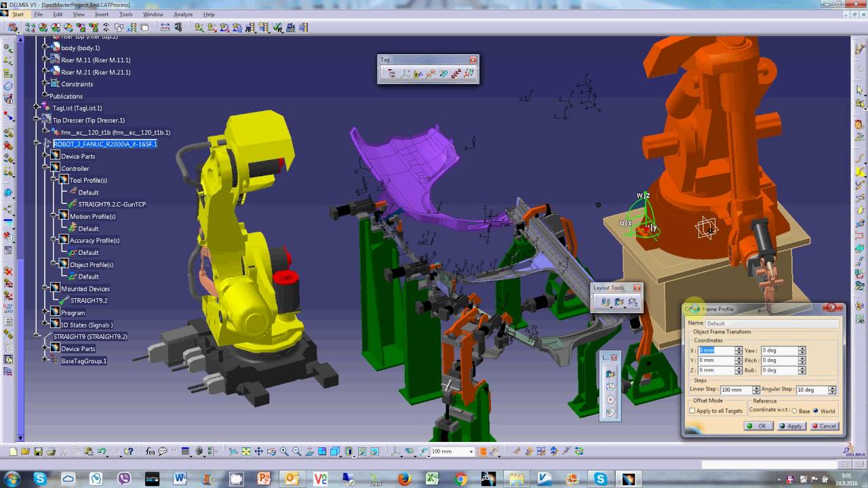Open the Tools menu
This screenshot has height=488, width=868.
click(126, 14)
